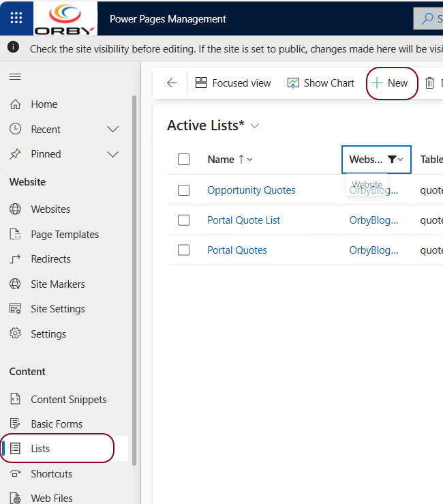Click the Content Snippets code file icon
This screenshot has width=443, height=504.
pos(15,398)
